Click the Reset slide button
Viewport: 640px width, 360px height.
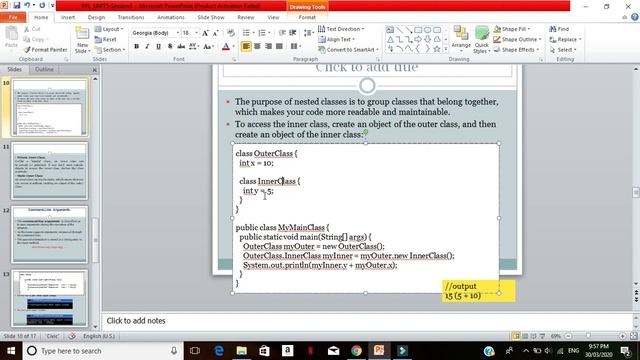[x=106, y=39]
